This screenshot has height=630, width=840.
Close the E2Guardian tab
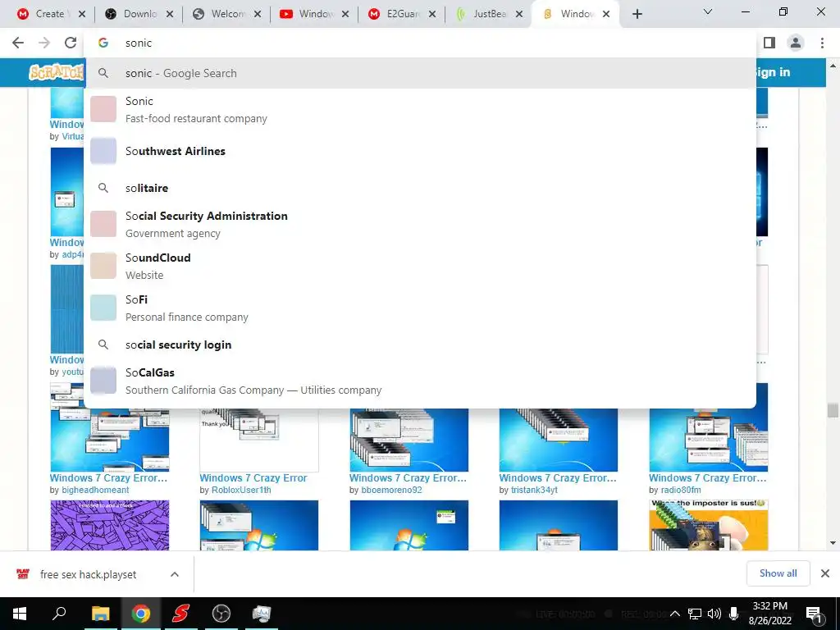click(432, 14)
